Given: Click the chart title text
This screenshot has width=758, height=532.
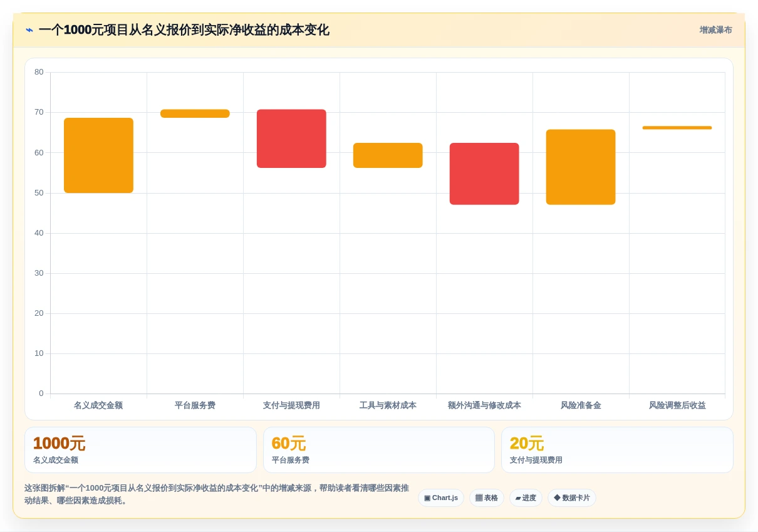Looking at the screenshot, I should point(184,30).
